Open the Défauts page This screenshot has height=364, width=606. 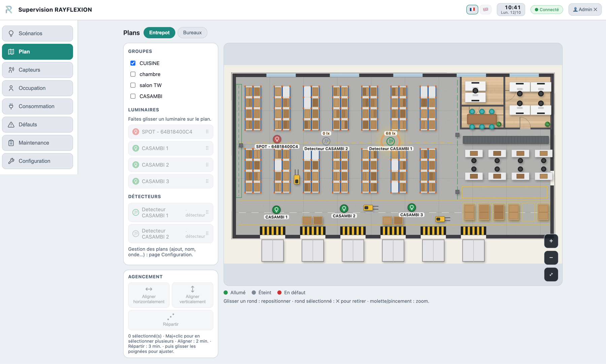pos(37,124)
